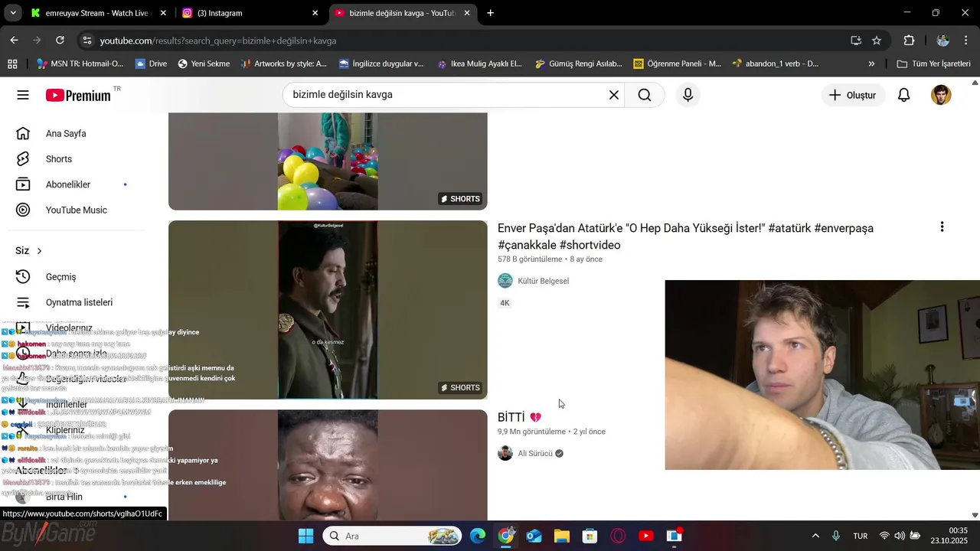980x551 pixels.
Task: Open Outlook from the taskbar
Action: [534, 536]
